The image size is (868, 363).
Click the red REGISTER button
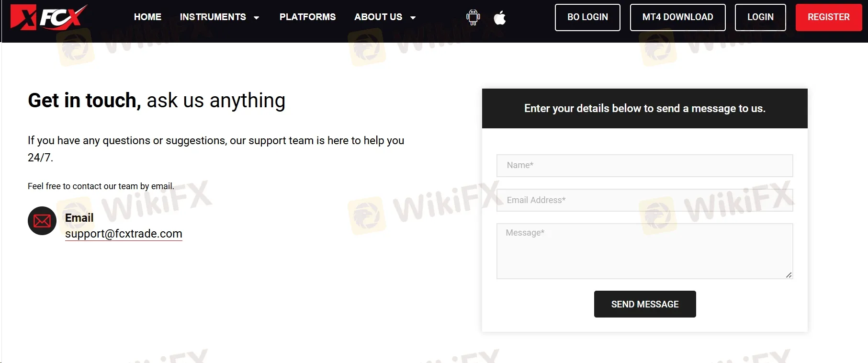click(x=828, y=17)
